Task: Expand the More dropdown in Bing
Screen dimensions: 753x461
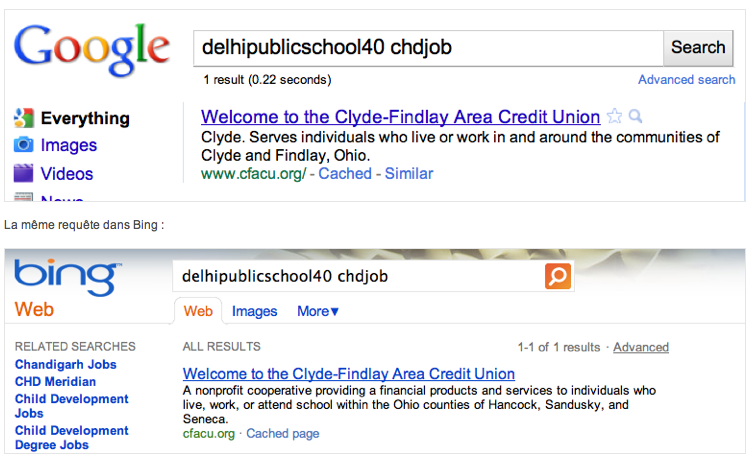Action: click(x=318, y=311)
